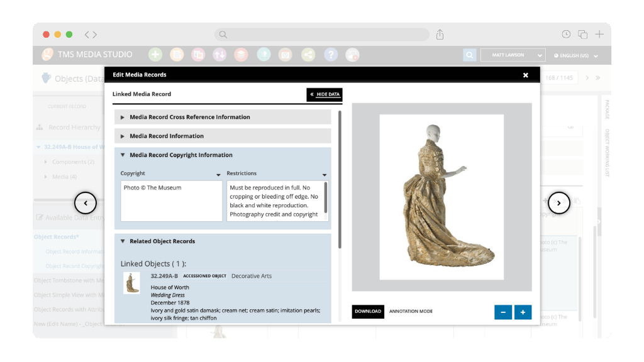The width and height of the screenshot is (644, 362).
Task: Close the Edit Media Records dialog
Action: coord(525,75)
